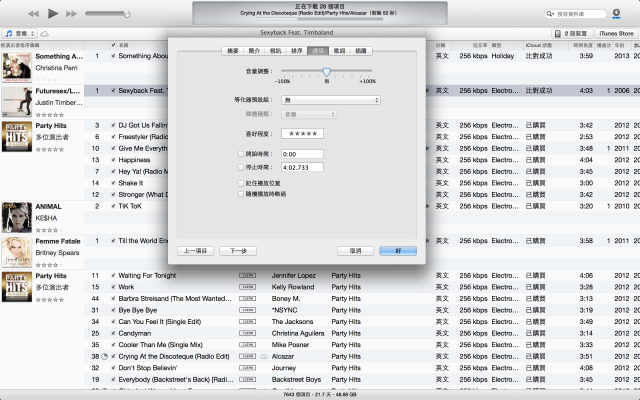
Task: Check the 記住播放位置 checkbox
Action: [241, 184]
